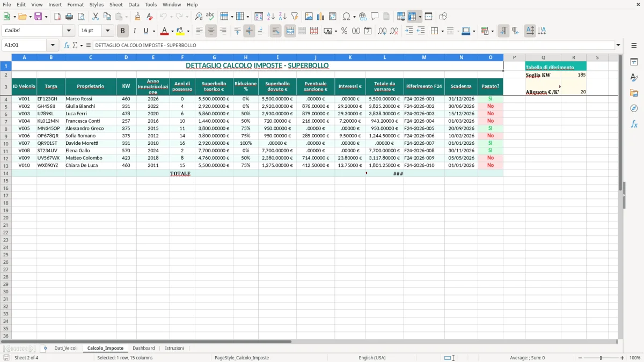Image resolution: width=644 pixels, height=362 pixels.
Task: Open the underline style dropdown arrow
Action: [x=153, y=31]
